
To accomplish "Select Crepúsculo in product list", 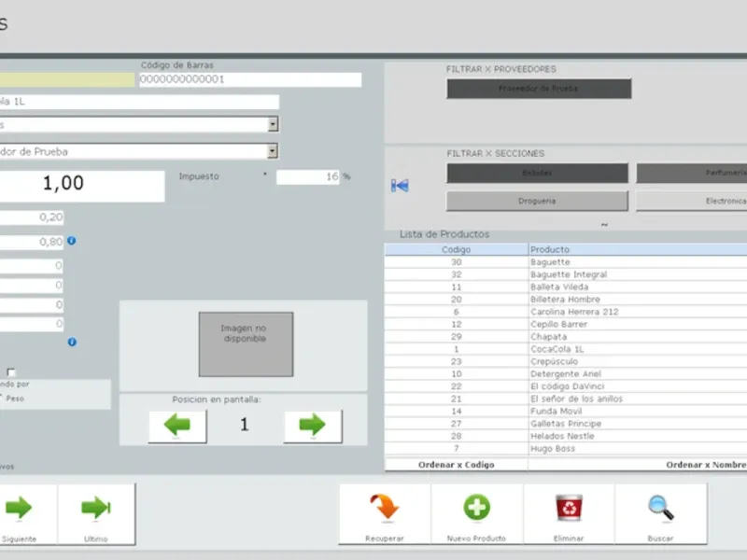I will [566, 361].
